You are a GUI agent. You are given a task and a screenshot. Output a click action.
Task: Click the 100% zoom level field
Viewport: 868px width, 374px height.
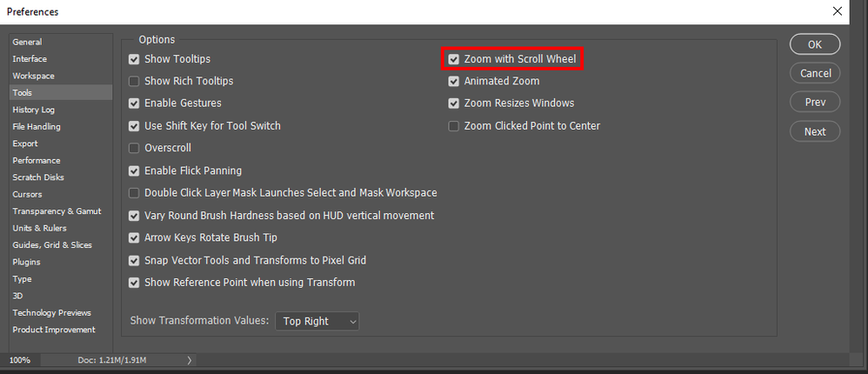pos(19,359)
